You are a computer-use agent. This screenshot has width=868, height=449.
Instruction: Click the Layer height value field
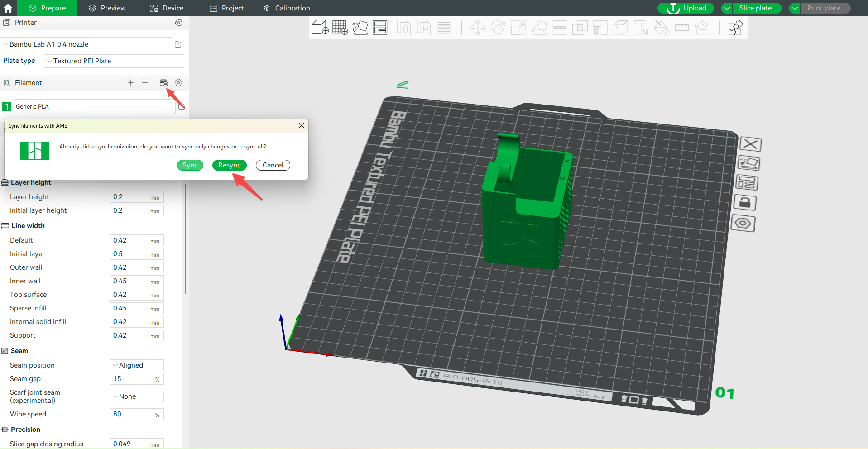[137, 197]
